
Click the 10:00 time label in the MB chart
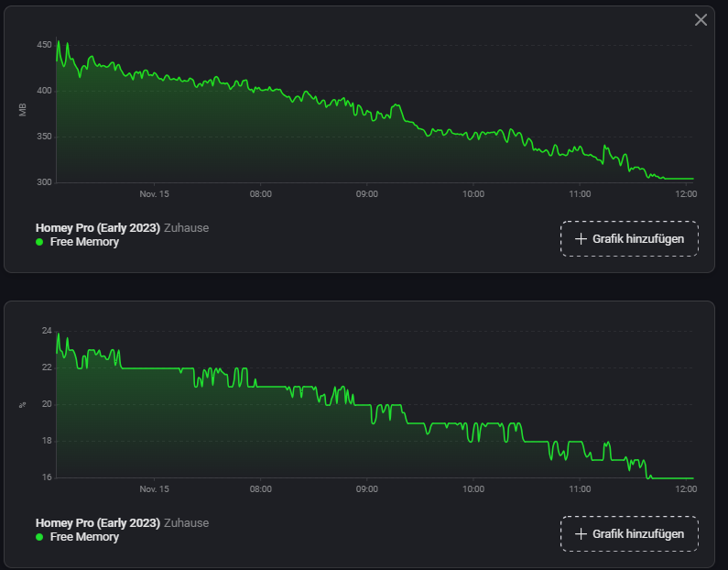pos(473,194)
